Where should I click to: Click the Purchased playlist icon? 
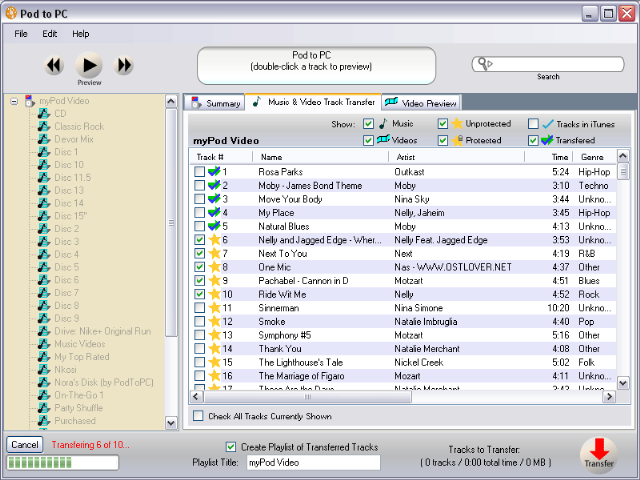(x=44, y=420)
